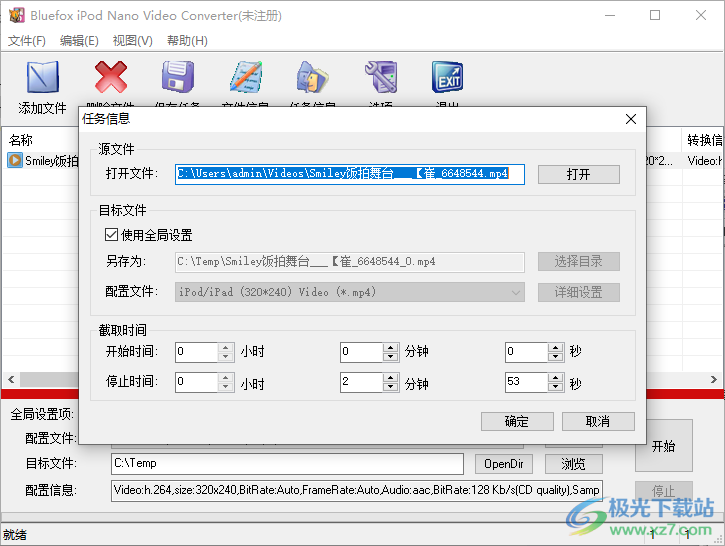Increase the stop time minutes spinner
The image size is (725, 546).
(391, 377)
